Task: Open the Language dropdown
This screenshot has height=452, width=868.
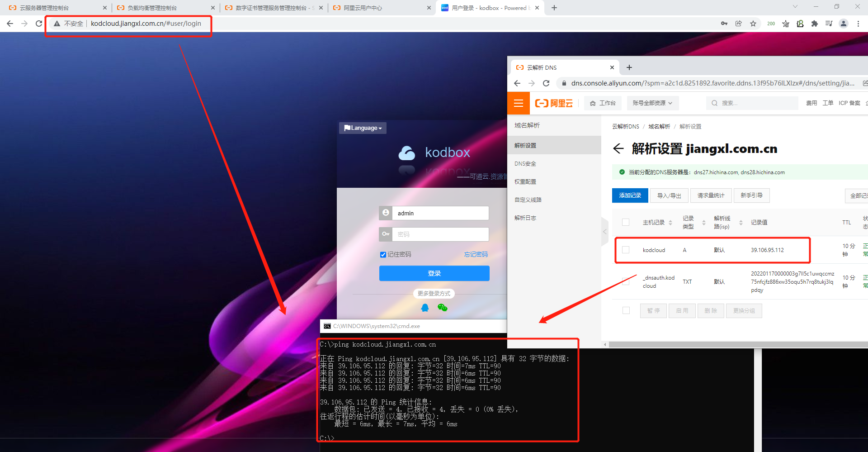Action: click(363, 128)
